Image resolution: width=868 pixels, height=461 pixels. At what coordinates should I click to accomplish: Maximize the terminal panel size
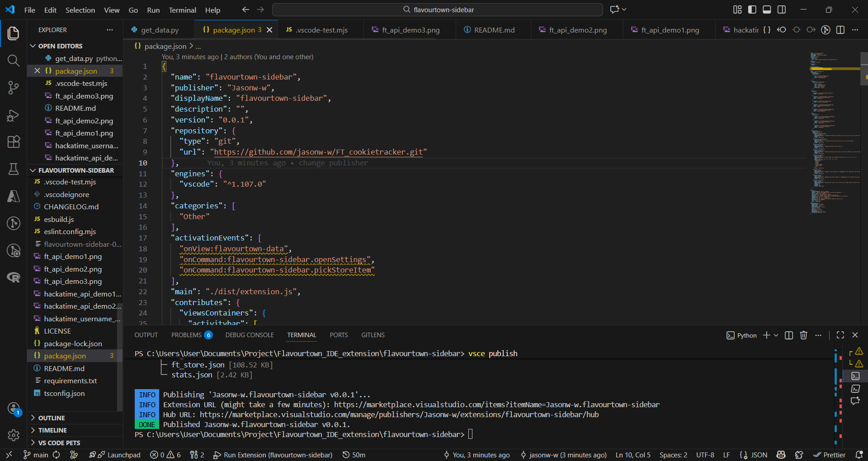coord(840,335)
